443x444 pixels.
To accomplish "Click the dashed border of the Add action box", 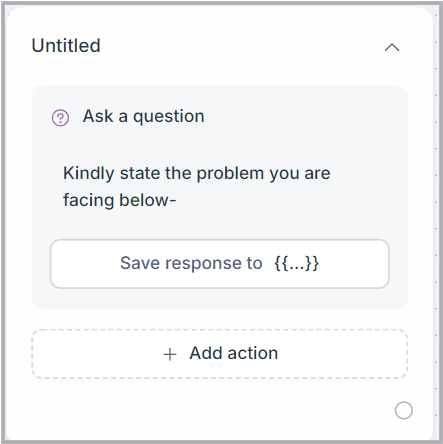I will pyautogui.click(x=220, y=330).
